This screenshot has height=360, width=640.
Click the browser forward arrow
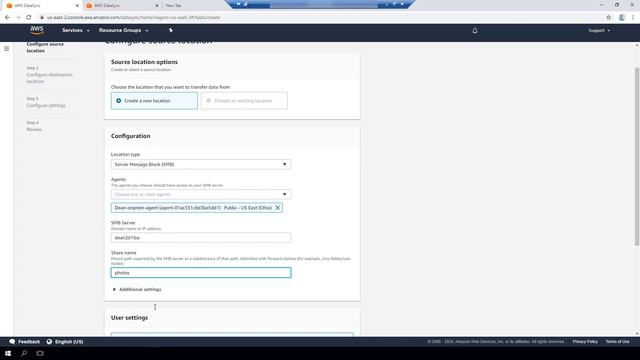pos(18,18)
